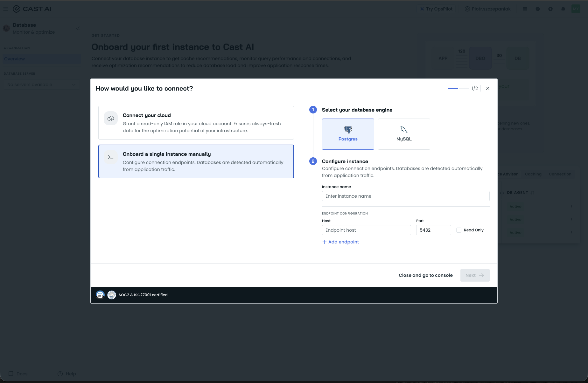Proceed with the Next button
This screenshot has height=383, width=588.
[x=475, y=275]
